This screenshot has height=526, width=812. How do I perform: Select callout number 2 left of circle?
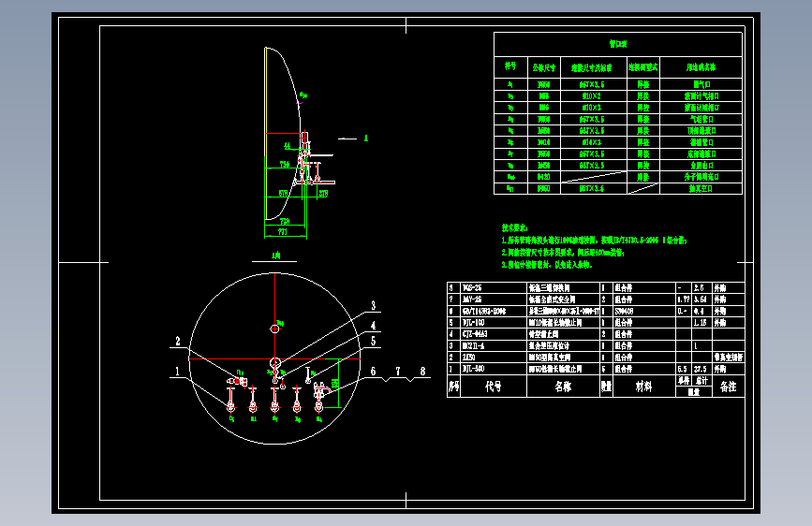point(178,341)
